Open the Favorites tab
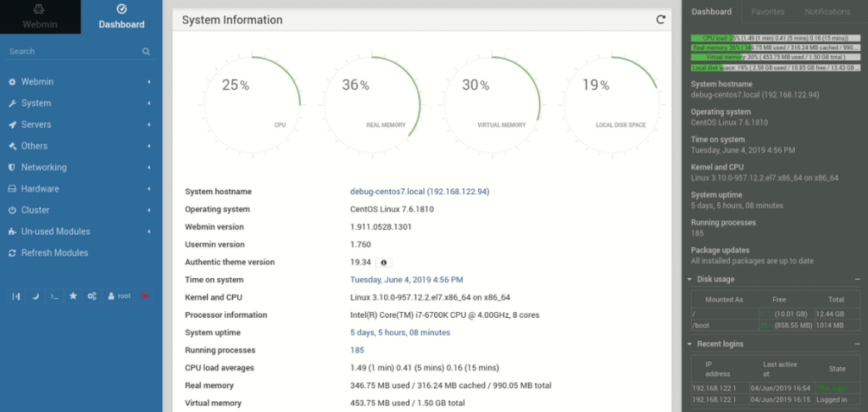The height and width of the screenshot is (412, 868). click(x=768, y=12)
